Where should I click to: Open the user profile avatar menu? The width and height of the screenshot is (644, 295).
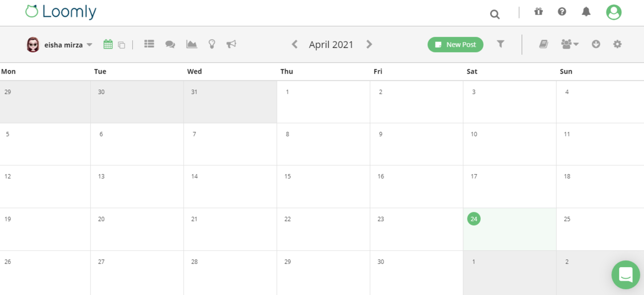pos(614,12)
